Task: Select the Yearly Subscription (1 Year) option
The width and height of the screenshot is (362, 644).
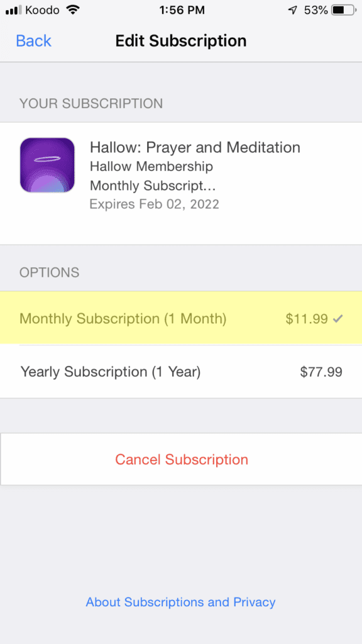Action: point(181,372)
